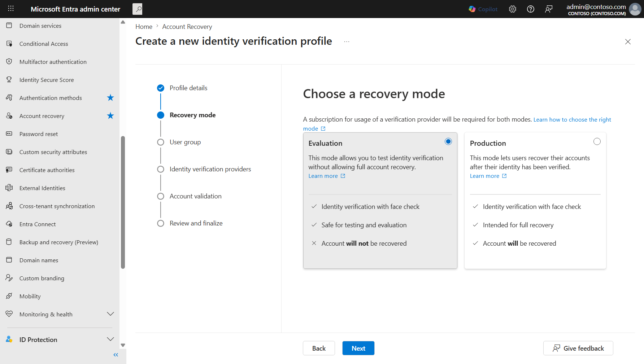
Task: Click the Next button
Action: (358, 348)
